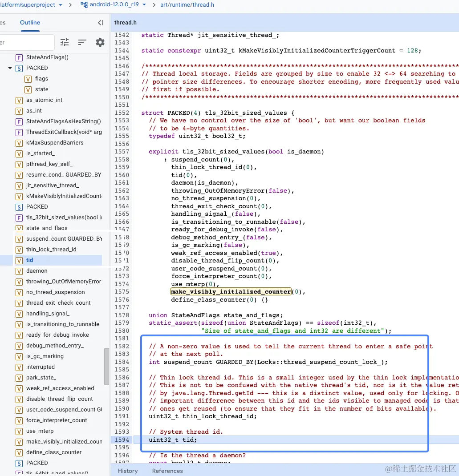Open art/runtime/thread.h breadcrumb link
Image resolution: width=459 pixels, height=476 pixels.
point(187,4)
